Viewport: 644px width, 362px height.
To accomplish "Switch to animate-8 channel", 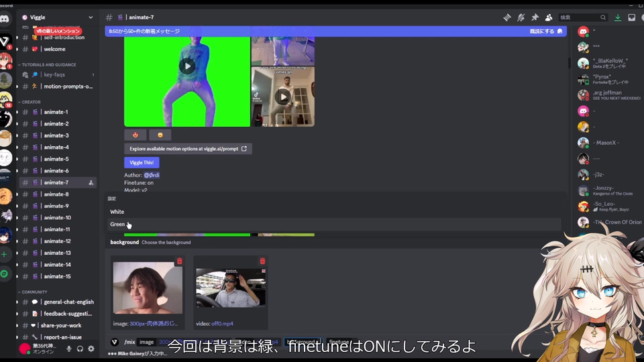I will tap(58, 194).
